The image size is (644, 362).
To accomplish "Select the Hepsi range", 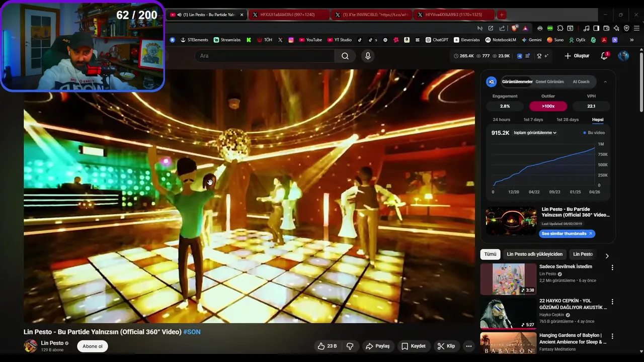I will (598, 120).
